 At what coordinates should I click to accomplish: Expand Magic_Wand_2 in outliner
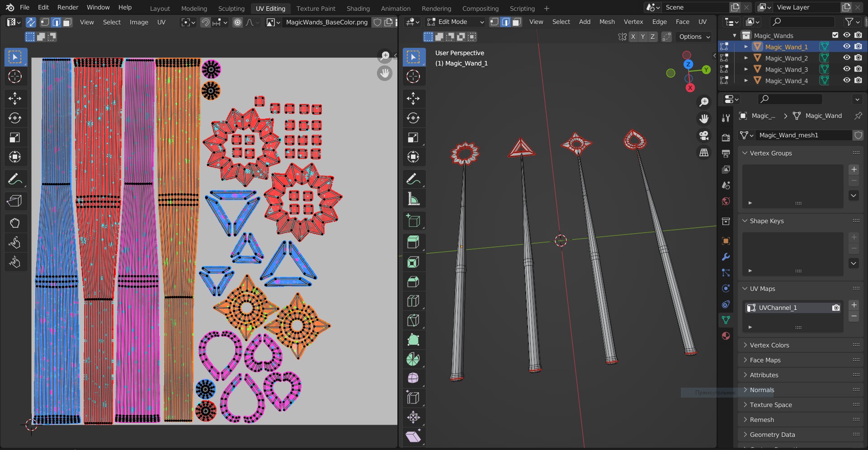pos(746,58)
